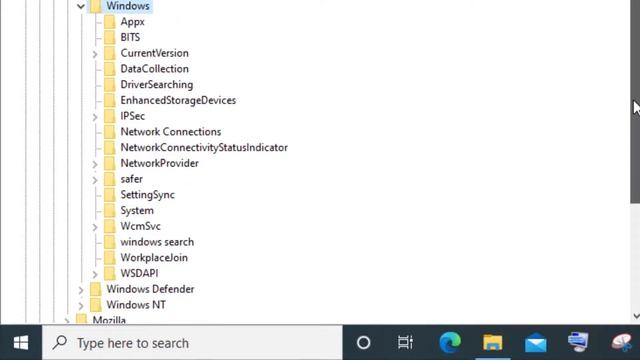Select the SettingSync key
This screenshot has height=360, width=640.
point(147,195)
